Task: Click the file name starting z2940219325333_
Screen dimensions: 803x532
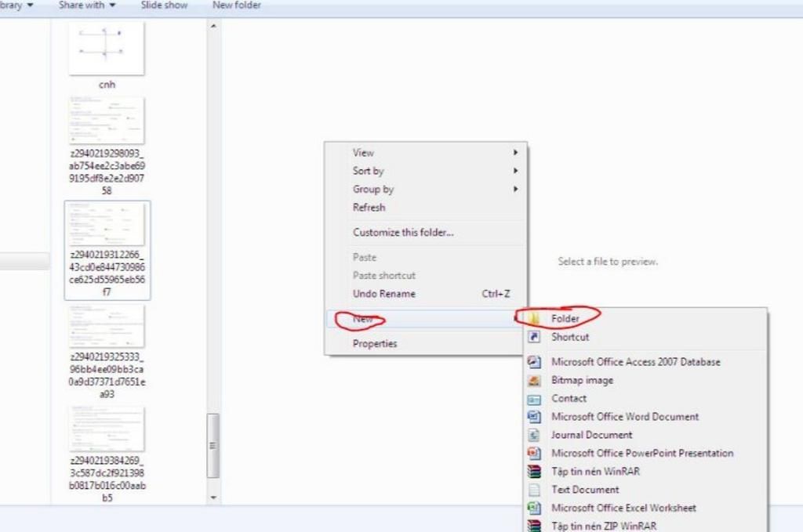Action: [107, 375]
